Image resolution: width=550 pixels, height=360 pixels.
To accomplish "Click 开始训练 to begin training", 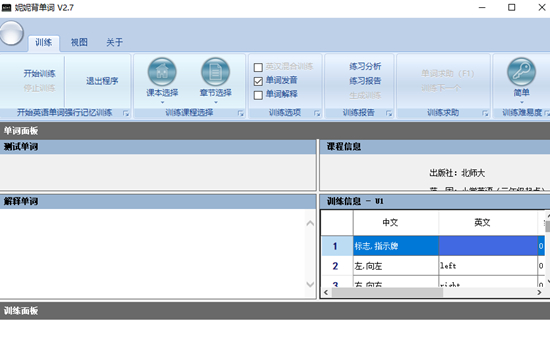I will coord(40,73).
